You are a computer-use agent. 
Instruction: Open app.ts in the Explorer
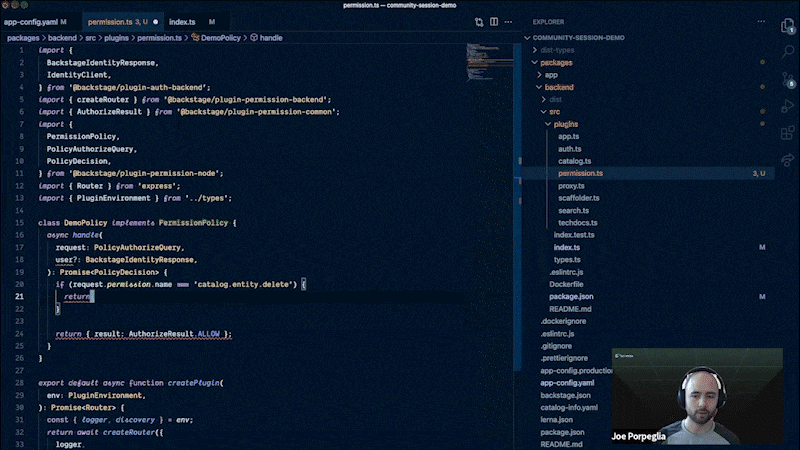coord(568,136)
